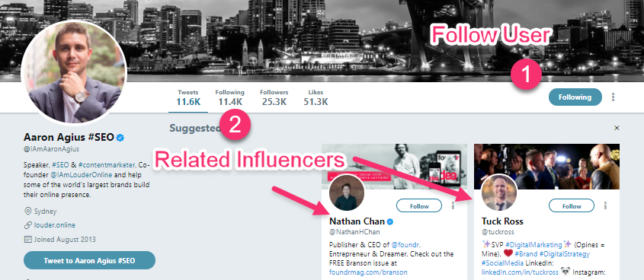Open louder.online website link
644x280 pixels.
click(x=55, y=225)
